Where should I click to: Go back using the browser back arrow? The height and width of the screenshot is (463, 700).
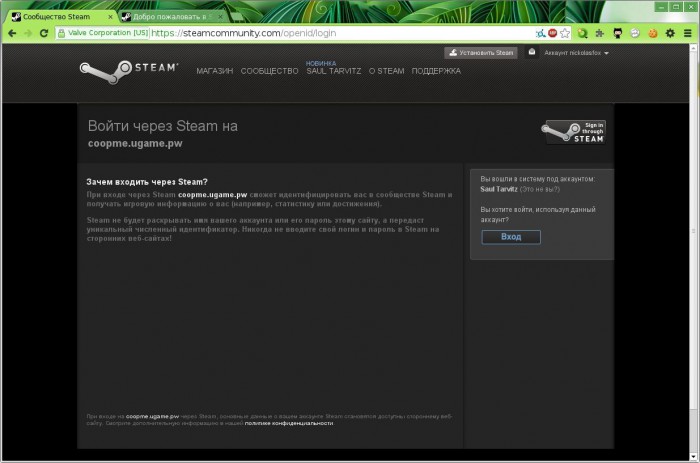tap(12, 33)
